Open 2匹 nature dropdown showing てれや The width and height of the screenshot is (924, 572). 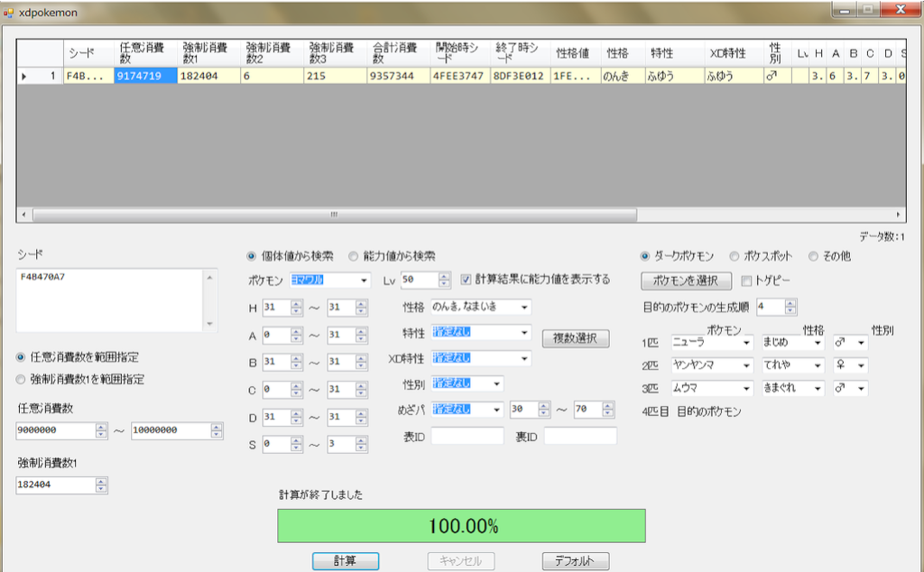click(x=818, y=365)
